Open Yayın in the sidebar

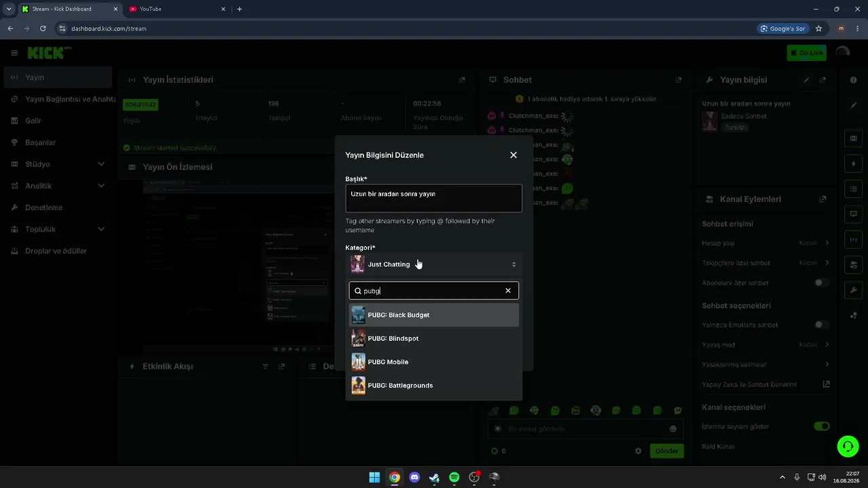(x=58, y=77)
